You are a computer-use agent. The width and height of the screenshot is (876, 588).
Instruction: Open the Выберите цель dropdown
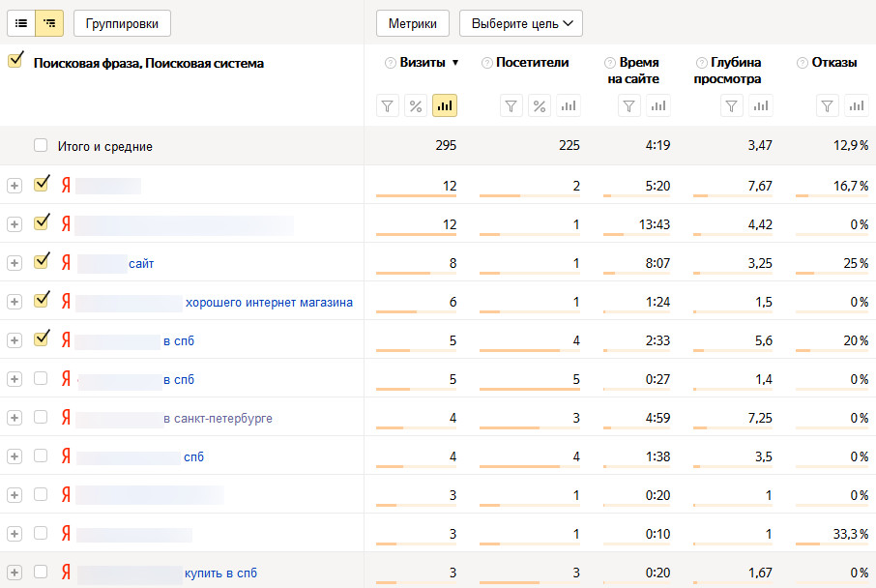[520, 22]
